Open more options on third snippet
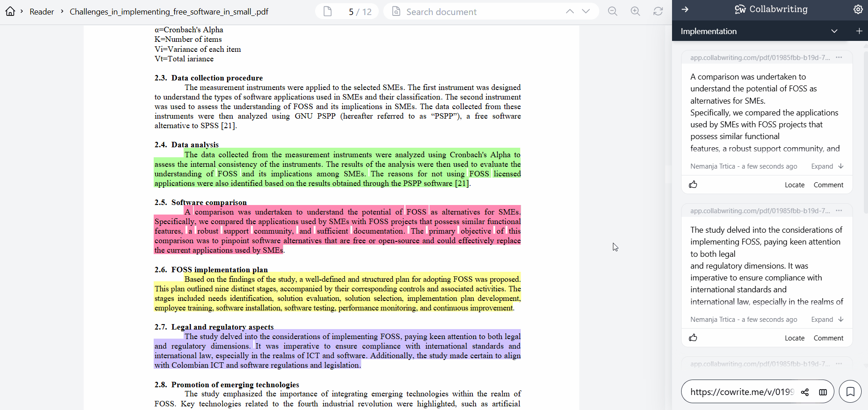 tap(839, 364)
